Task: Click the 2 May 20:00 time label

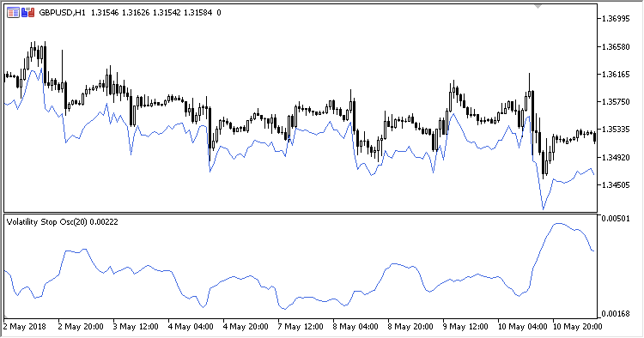Action: click(x=81, y=327)
